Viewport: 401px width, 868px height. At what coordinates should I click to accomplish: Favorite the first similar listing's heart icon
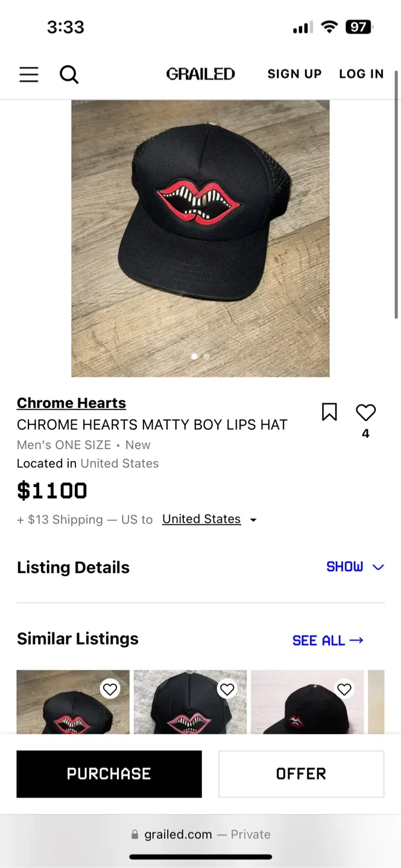(110, 689)
